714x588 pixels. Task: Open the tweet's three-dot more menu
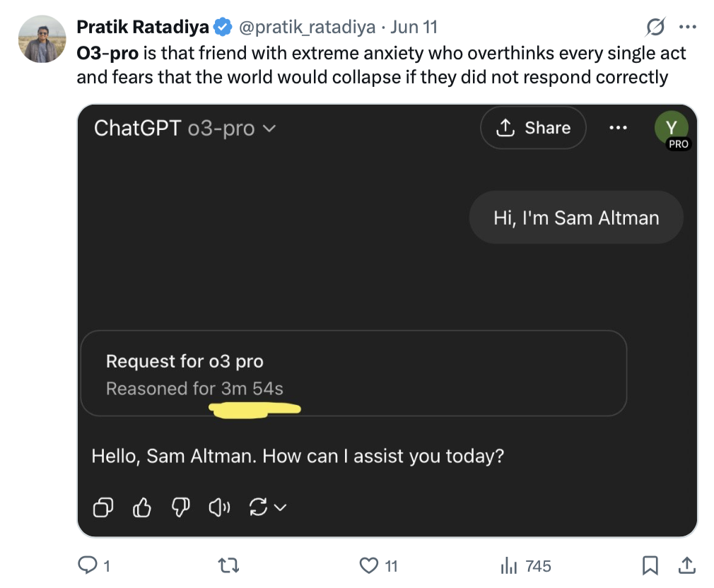point(687,28)
